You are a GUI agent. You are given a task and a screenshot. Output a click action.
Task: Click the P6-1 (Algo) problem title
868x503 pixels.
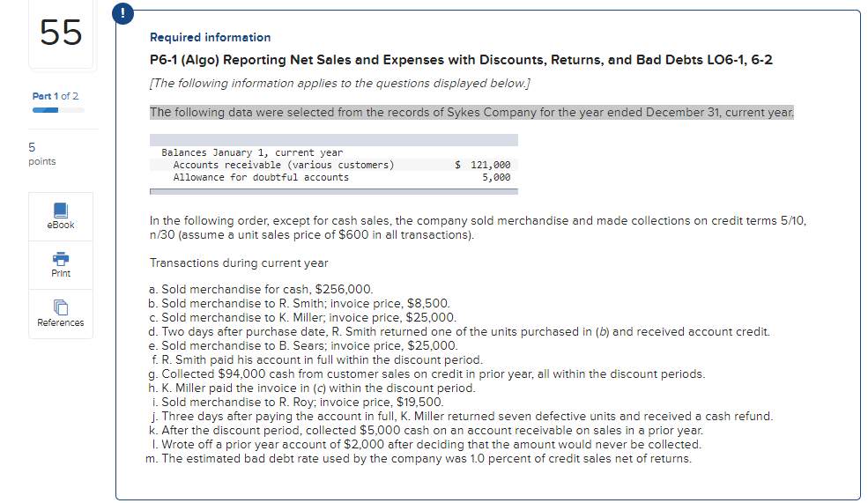tap(461, 60)
